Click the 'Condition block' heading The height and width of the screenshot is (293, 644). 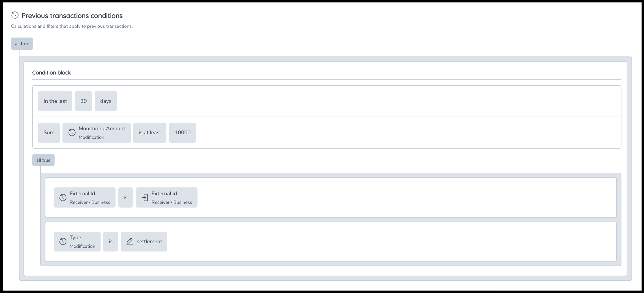(x=52, y=73)
